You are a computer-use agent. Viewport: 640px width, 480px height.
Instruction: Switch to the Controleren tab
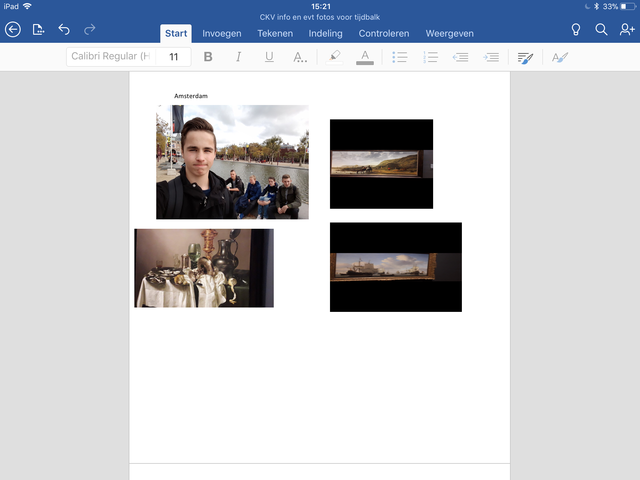384,33
